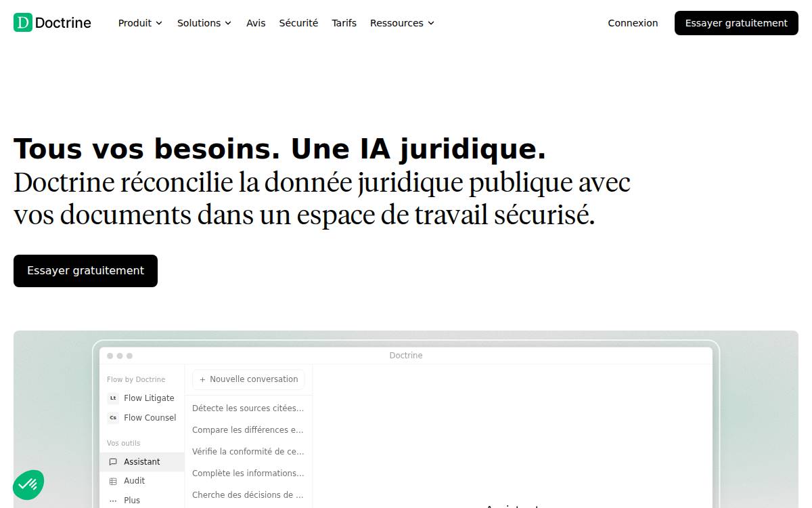Click the Assistant chat bubble icon
812x508 pixels.
pos(113,462)
